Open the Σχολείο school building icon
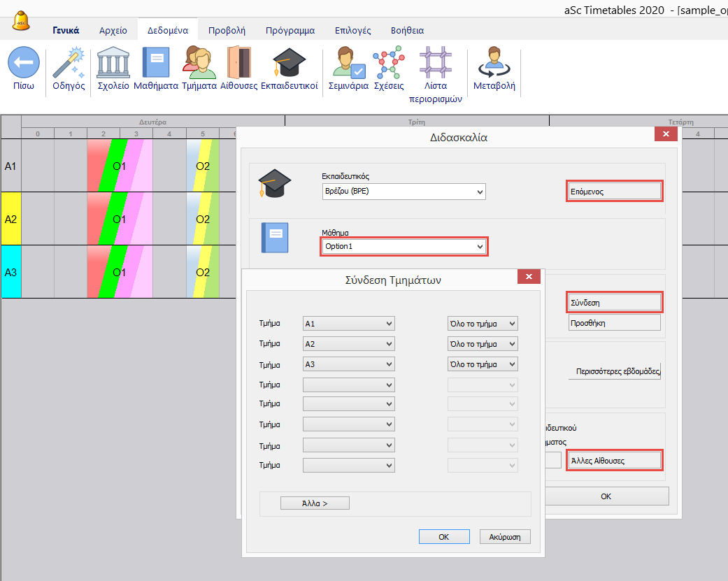The width and height of the screenshot is (728, 581). click(113, 63)
